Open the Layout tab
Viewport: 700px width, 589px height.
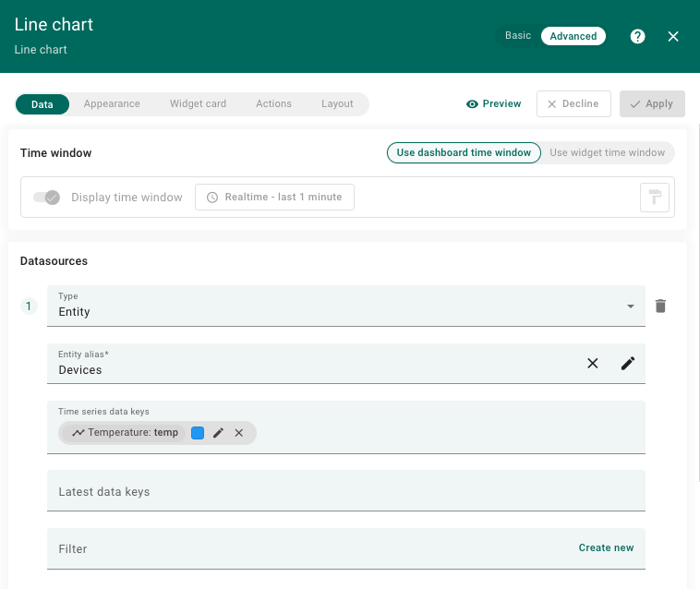(337, 104)
